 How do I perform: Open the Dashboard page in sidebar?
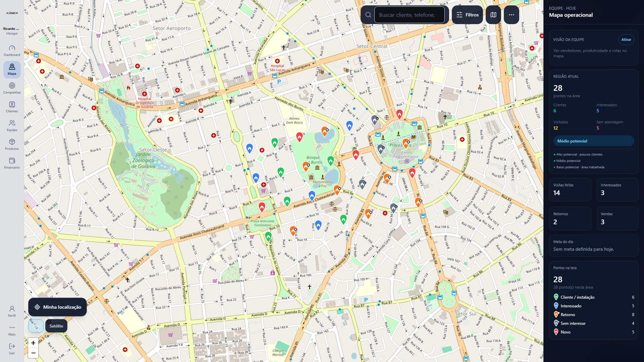(x=12, y=51)
